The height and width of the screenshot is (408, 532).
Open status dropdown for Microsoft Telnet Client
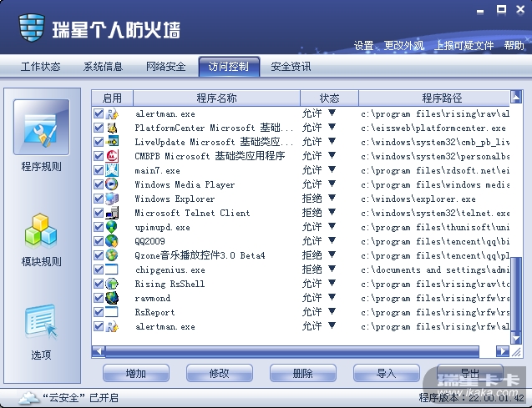click(332, 212)
